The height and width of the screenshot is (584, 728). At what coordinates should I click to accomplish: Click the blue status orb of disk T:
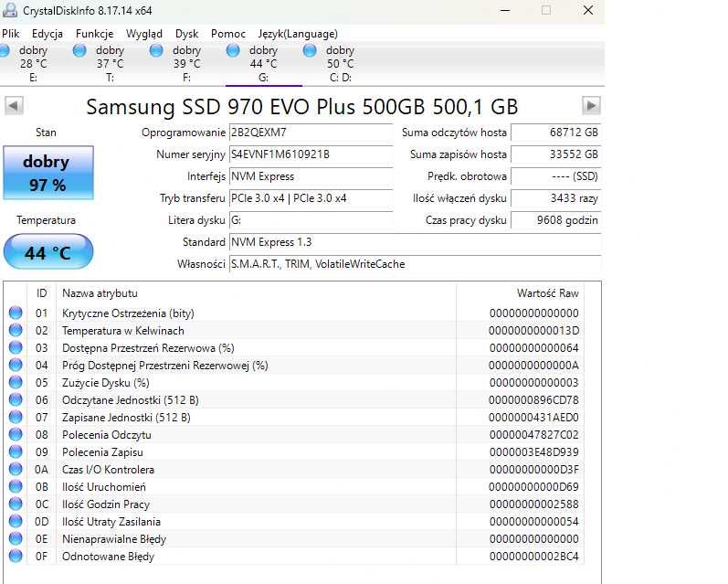coord(79,50)
